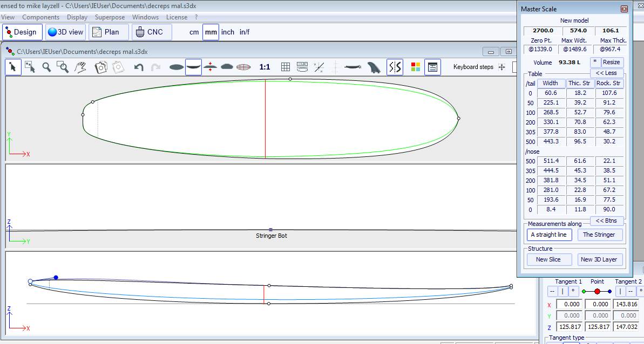Switch units to inch
The image size is (644, 344).
point(228,32)
